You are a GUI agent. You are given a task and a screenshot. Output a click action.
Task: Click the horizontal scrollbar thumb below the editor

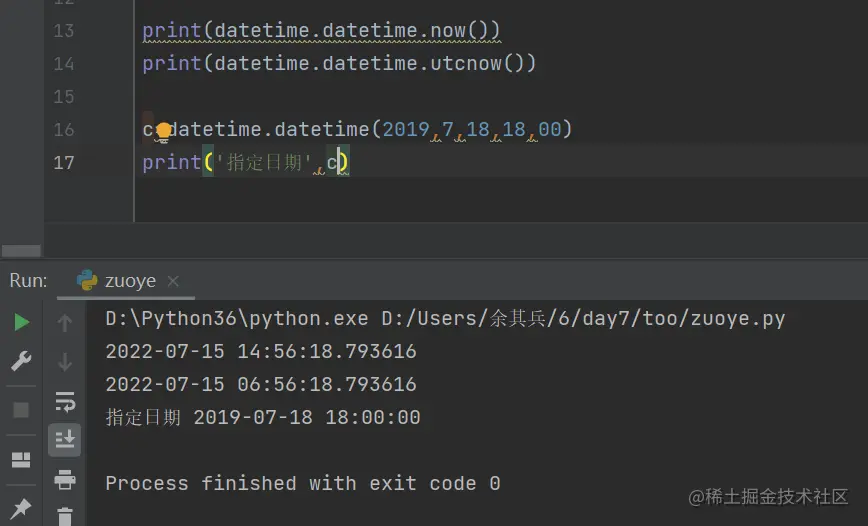(x=21, y=251)
